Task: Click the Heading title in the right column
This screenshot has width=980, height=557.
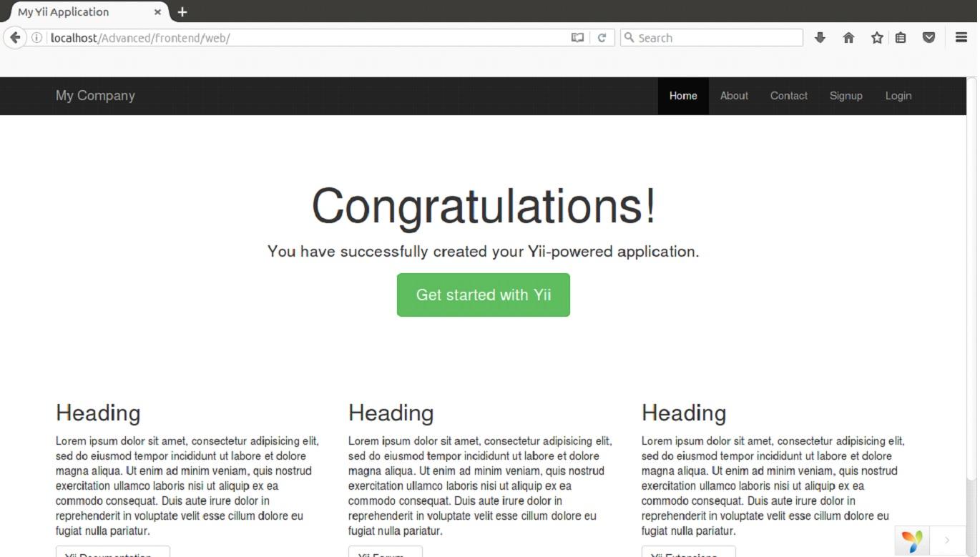Action: [684, 413]
